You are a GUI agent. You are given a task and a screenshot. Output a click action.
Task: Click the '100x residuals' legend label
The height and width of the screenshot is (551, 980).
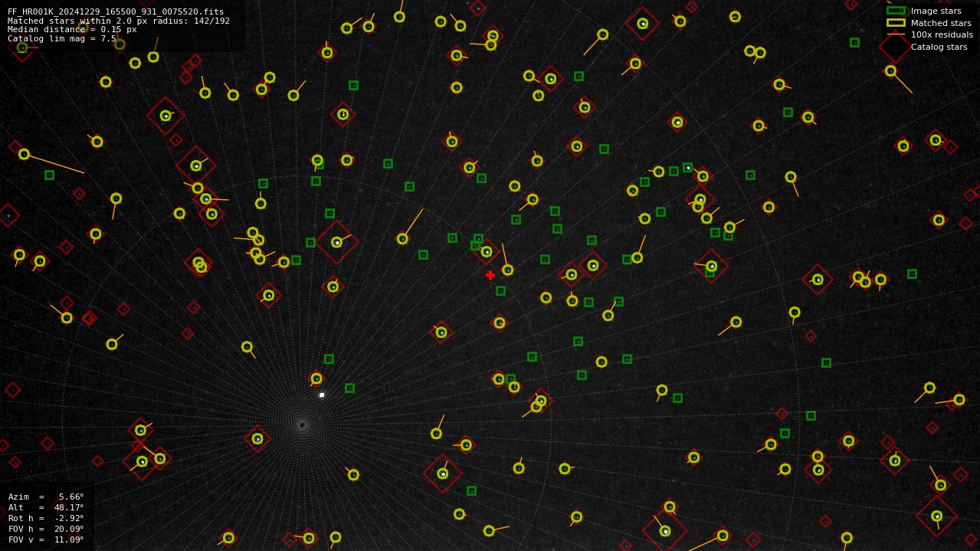942,34
